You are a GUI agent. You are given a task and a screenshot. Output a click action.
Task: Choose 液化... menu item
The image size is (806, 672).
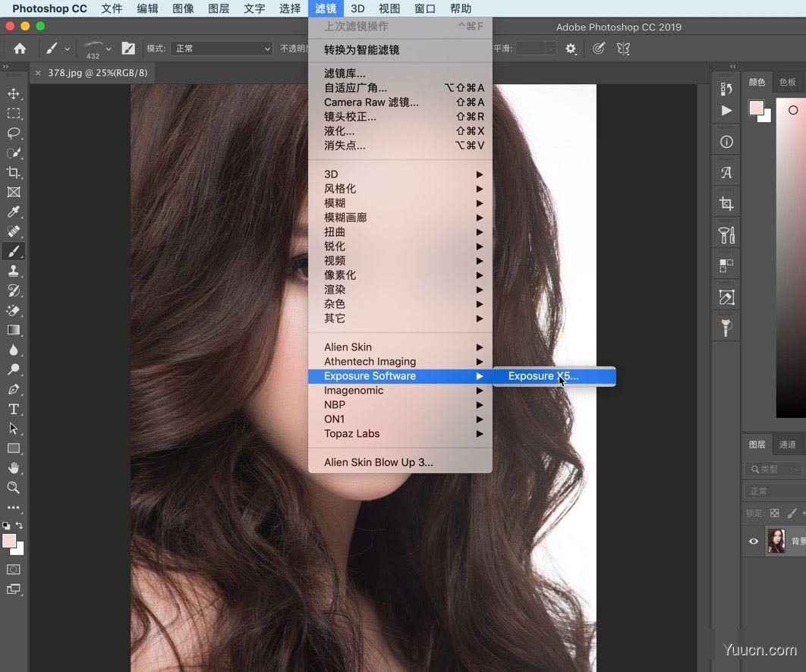[x=400, y=131]
